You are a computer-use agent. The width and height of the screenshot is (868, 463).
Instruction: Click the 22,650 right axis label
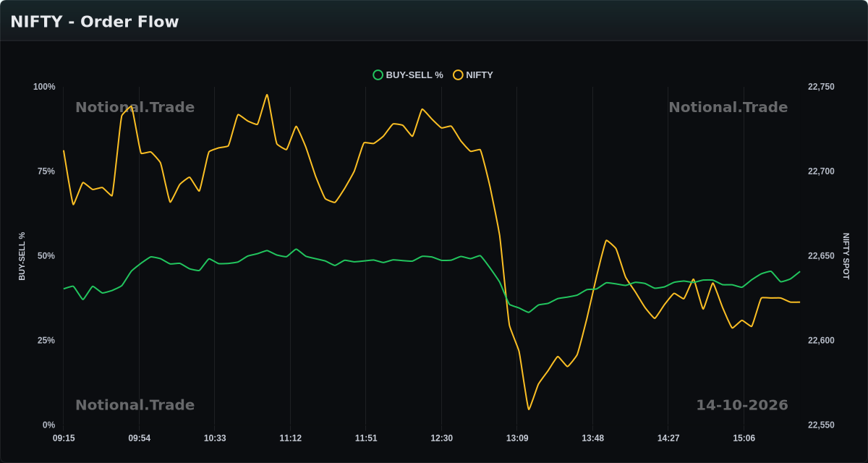[x=821, y=256]
